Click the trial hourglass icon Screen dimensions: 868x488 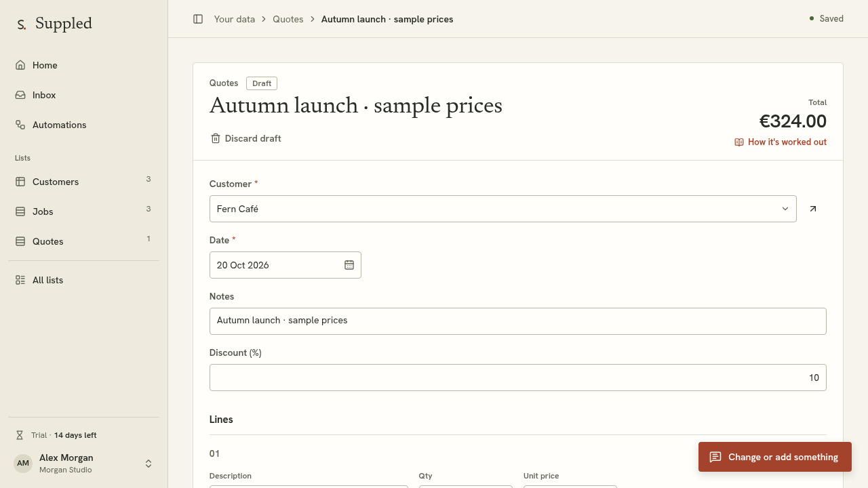pyautogui.click(x=20, y=435)
